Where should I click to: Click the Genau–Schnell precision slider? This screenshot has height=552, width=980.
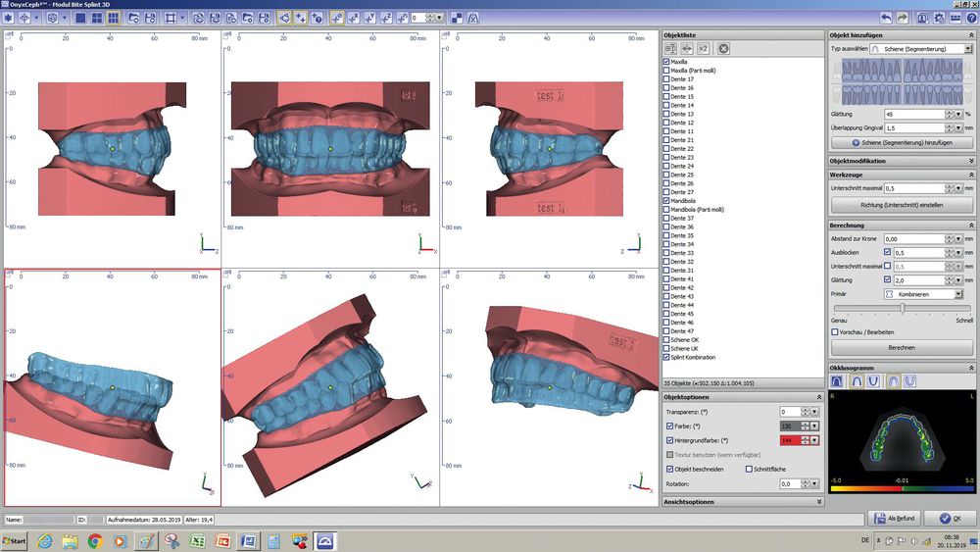(x=902, y=308)
